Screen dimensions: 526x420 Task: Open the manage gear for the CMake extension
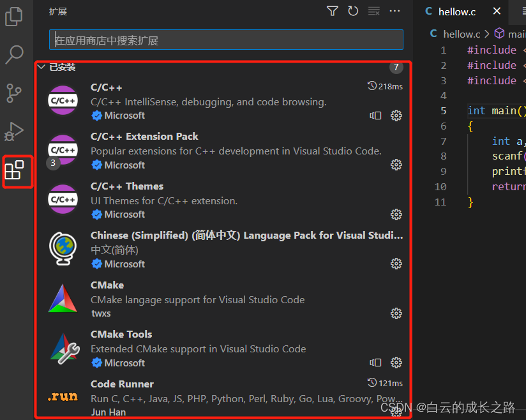(396, 313)
